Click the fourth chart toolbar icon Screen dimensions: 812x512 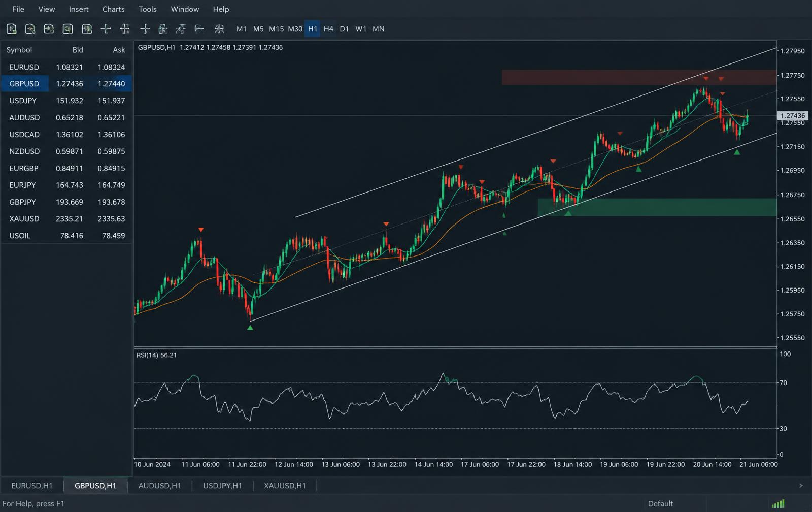[x=67, y=29]
